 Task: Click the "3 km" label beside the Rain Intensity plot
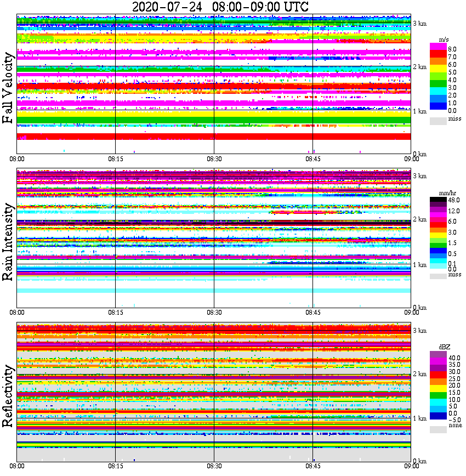(x=419, y=176)
